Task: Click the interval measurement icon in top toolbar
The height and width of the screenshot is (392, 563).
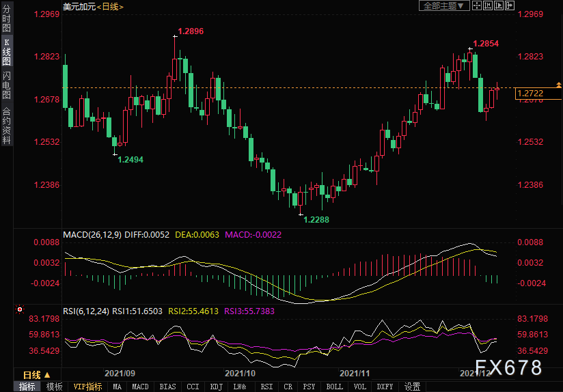Action: click(x=488, y=5)
